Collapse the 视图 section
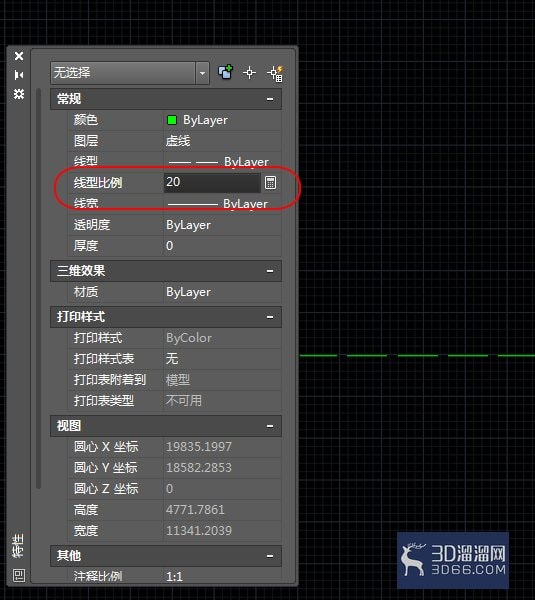The image size is (535, 600). coord(270,426)
